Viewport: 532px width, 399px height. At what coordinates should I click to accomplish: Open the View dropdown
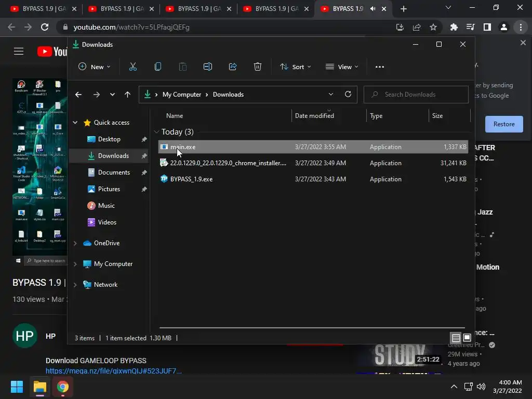pyautogui.click(x=342, y=67)
